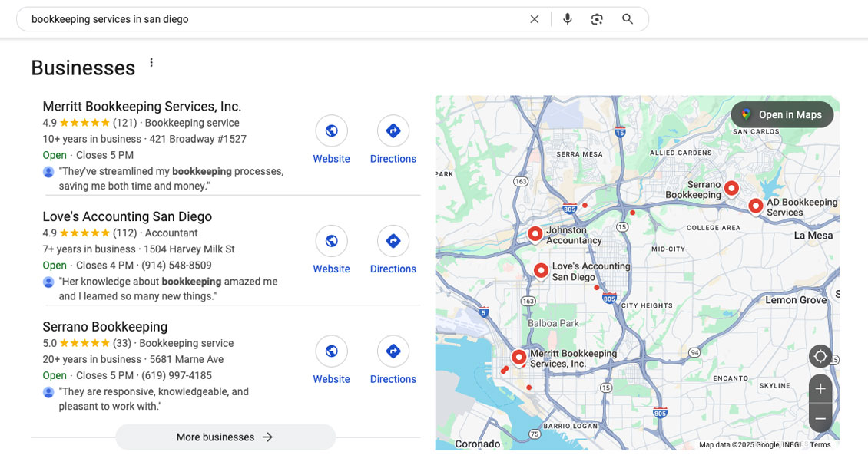
Task: Get Directions to Serrano Bookkeeping
Action: (x=393, y=351)
